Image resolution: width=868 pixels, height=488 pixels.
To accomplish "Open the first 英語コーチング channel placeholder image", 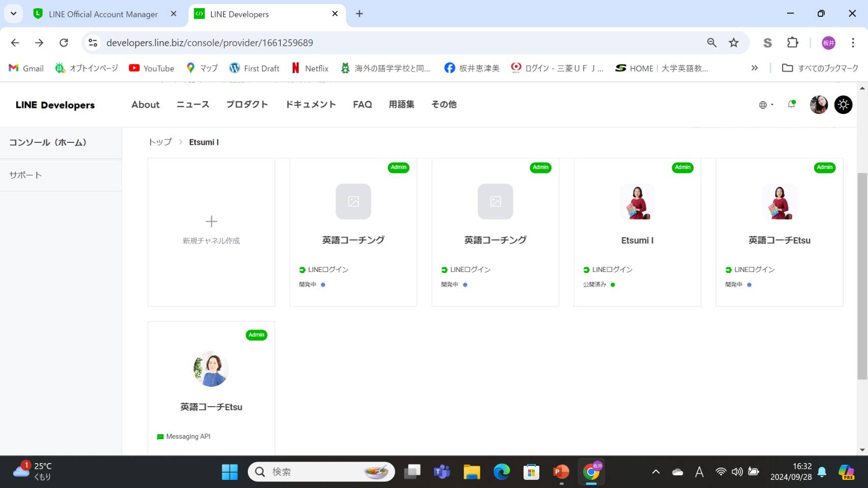I will coord(353,201).
